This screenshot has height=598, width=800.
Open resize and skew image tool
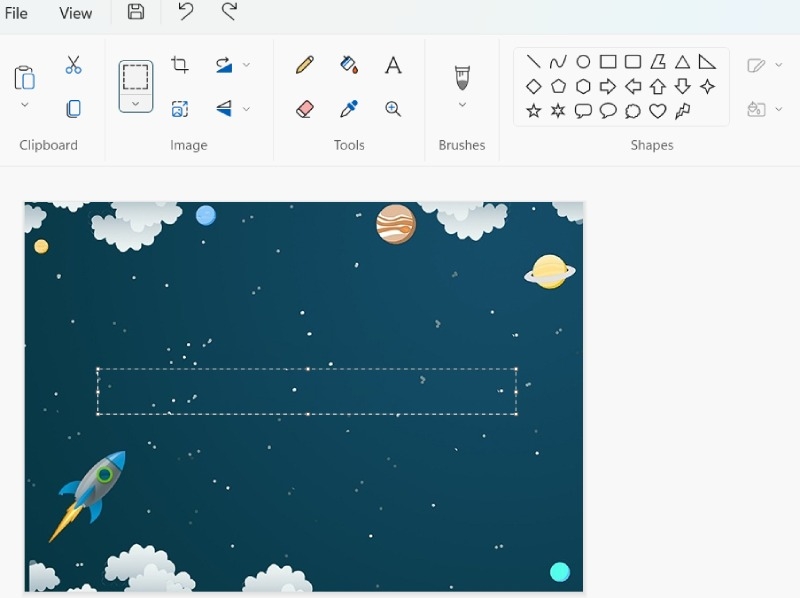click(180, 109)
